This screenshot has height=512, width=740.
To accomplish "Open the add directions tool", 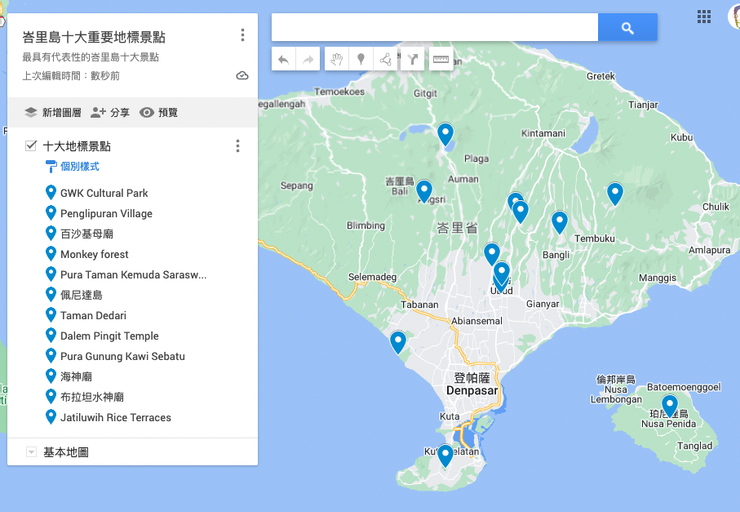I will 411,59.
